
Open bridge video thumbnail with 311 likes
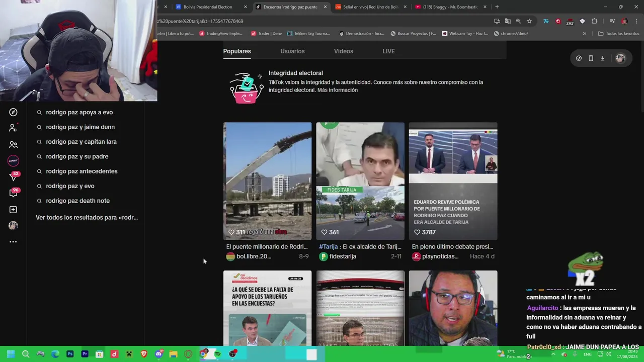click(267, 181)
